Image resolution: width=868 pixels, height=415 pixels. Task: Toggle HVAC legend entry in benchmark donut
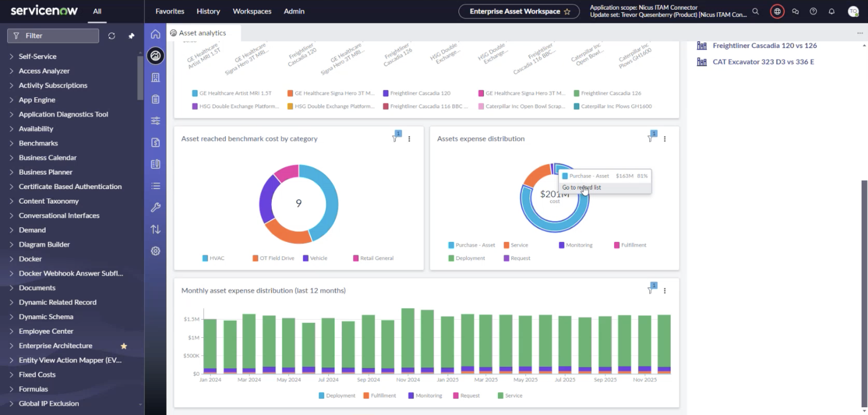point(213,258)
